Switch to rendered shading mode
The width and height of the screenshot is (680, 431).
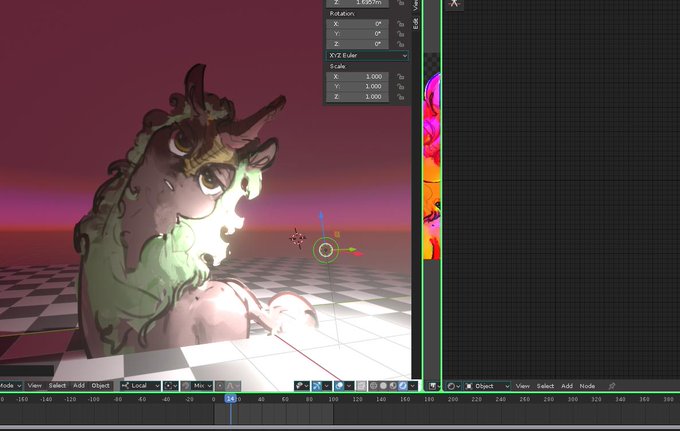pyautogui.click(x=402, y=385)
